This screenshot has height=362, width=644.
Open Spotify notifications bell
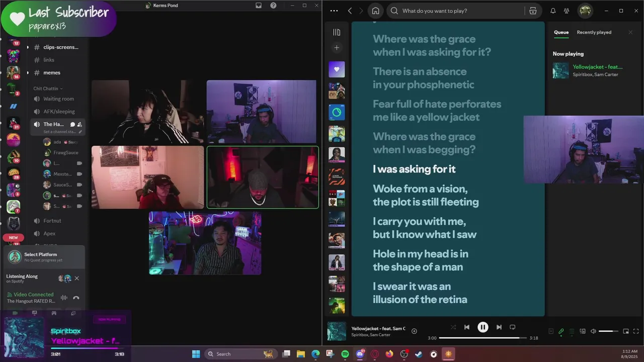[553, 11]
